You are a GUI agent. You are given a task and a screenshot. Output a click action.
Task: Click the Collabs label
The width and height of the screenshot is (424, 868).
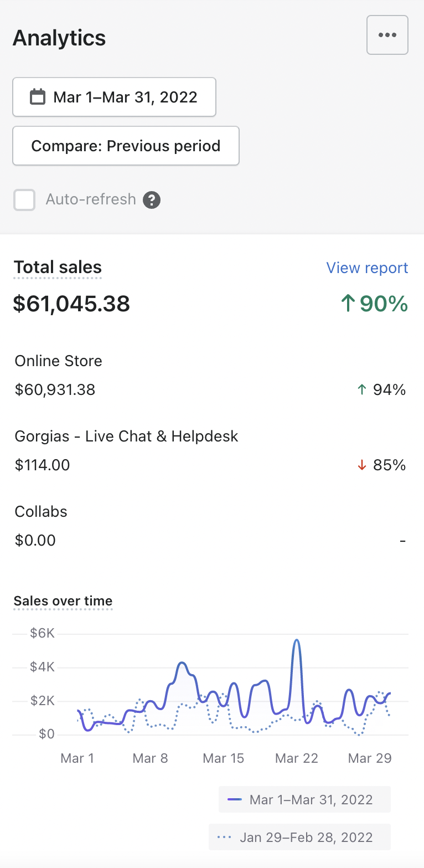(x=41, y=512)
